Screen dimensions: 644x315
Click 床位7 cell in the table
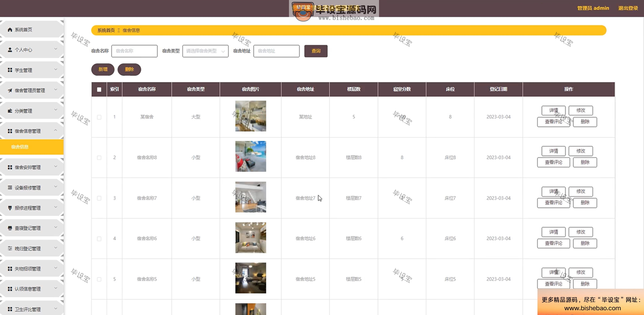450,198
